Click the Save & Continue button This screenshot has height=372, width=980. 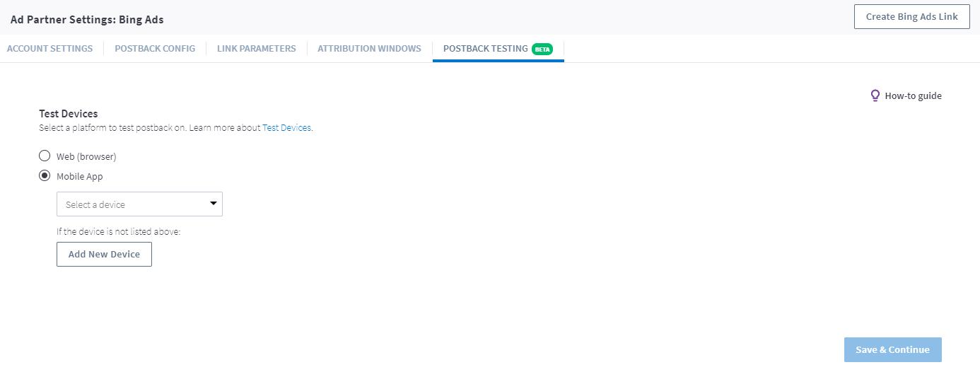click(892, 349)
